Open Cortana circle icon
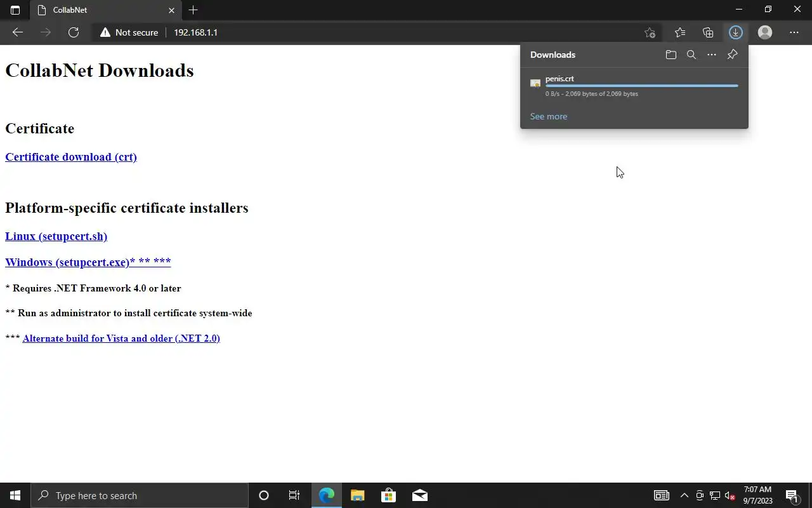812x508 pixels. 264,495
